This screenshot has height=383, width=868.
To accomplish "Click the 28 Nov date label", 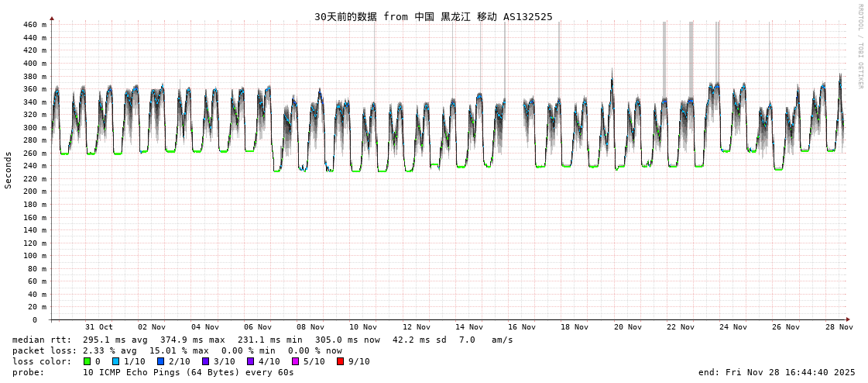I will tap(839, 327).
